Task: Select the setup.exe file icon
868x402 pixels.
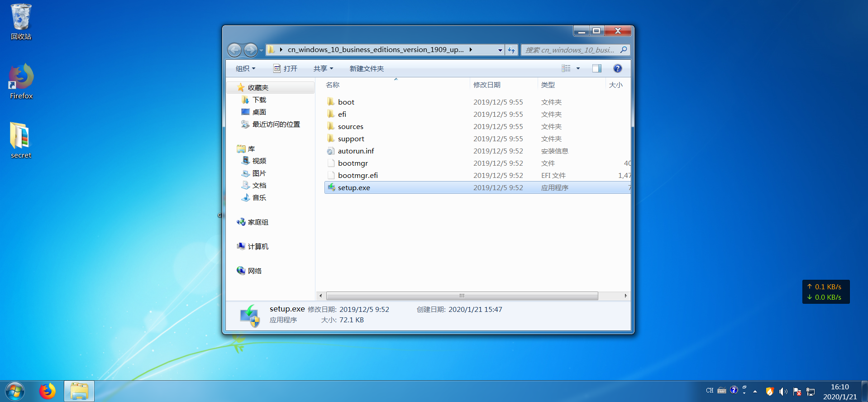Action: [331, 187]
